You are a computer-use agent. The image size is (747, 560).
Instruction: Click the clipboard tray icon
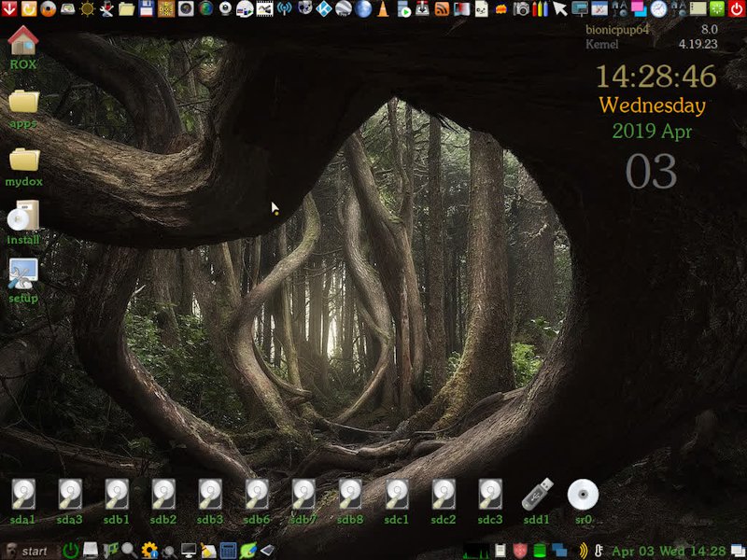pos(500,551)
